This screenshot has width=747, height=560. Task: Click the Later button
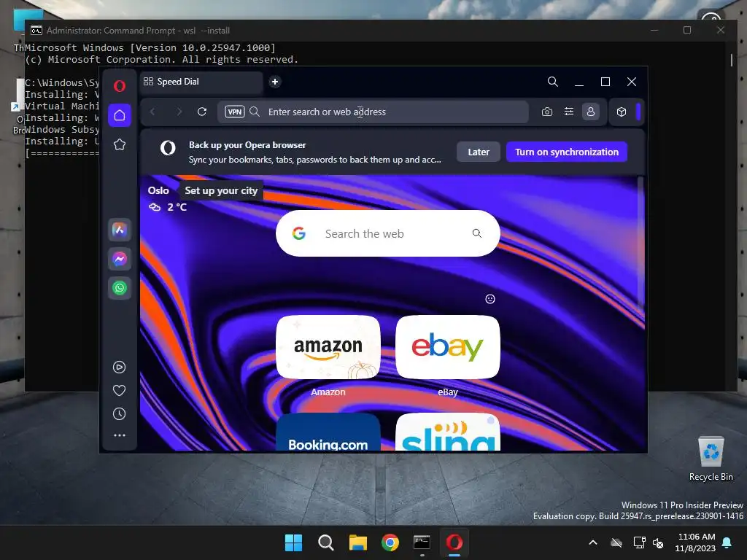click(x=479, y=152)
